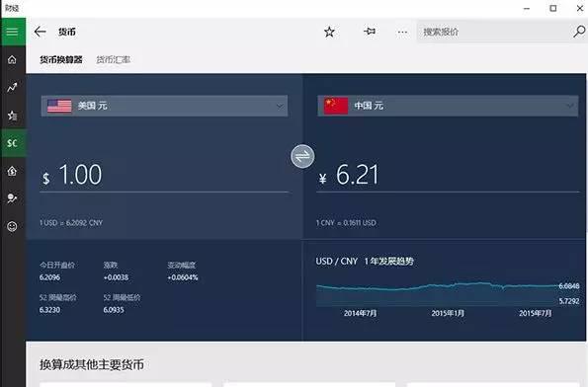Open the three-dot more options menu
Screen dimensions: 588x387
[x=402, y=33]
